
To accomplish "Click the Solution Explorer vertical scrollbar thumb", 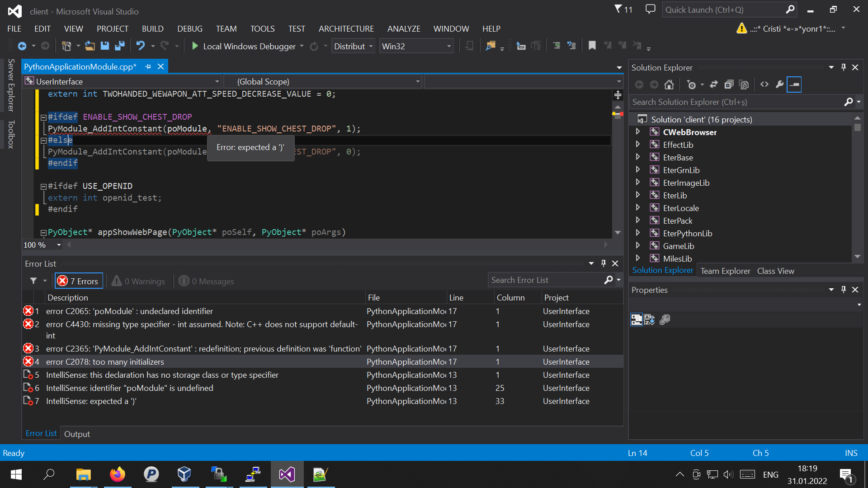I will (857, 127).
